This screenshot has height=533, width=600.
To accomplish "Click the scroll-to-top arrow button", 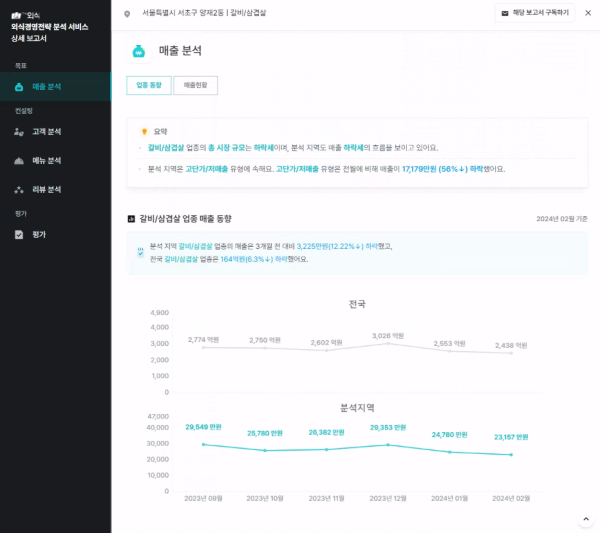I will 586,519.
